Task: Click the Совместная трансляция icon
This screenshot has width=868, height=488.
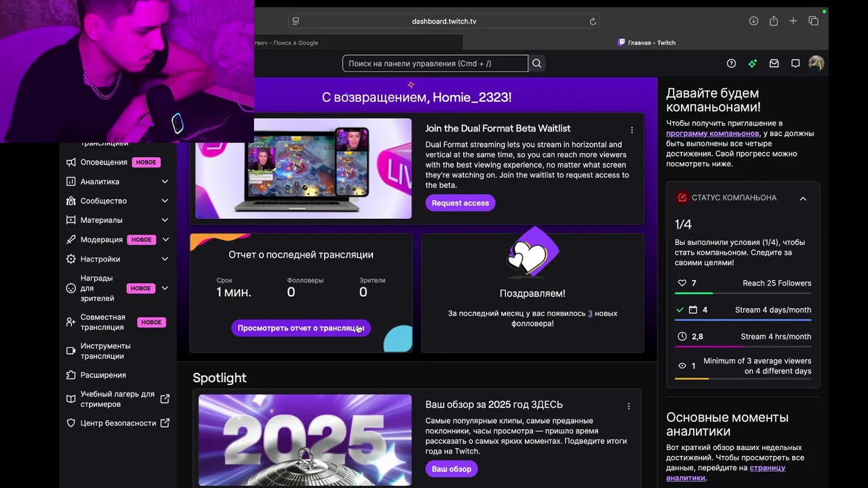Action: tap(71, 322)
